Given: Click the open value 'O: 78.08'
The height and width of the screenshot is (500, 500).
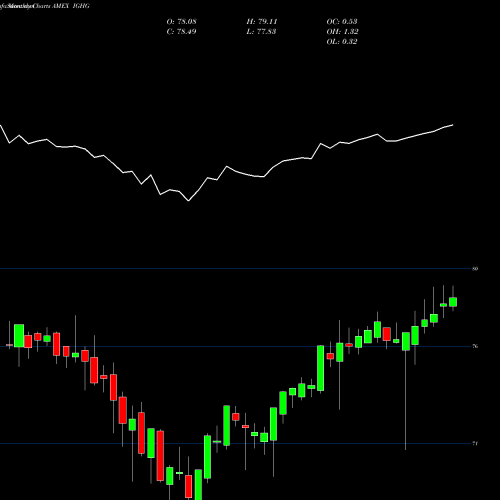Looking at the screenshot, I should point(182,22).
